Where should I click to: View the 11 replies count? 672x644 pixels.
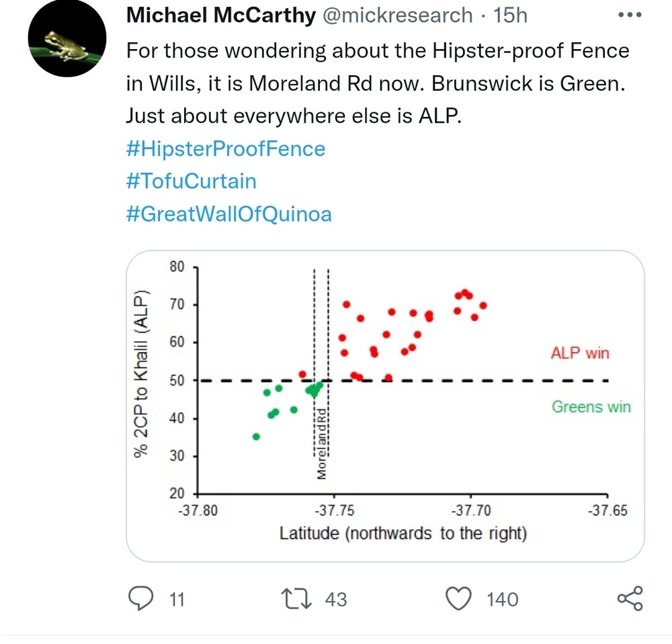tap(176, 599)
